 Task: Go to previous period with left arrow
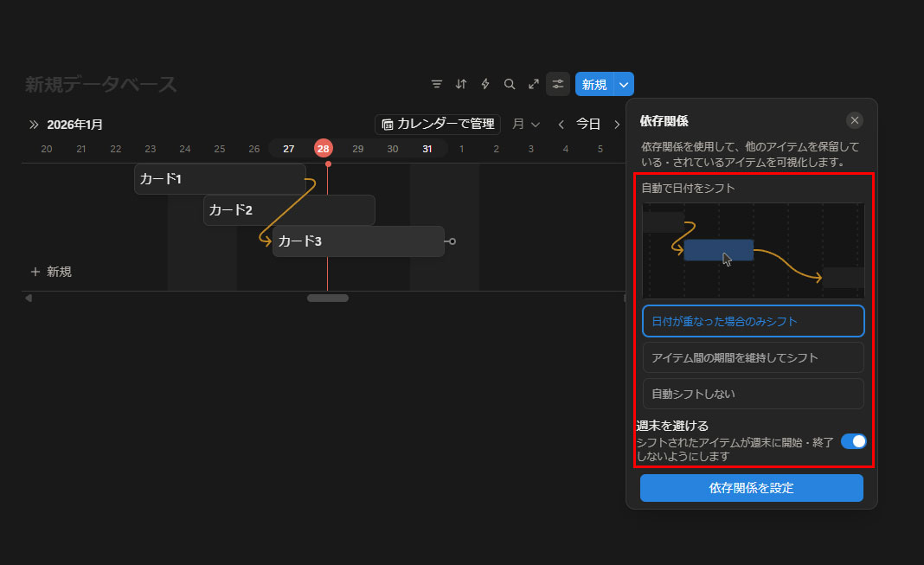(x=561, y=125)
